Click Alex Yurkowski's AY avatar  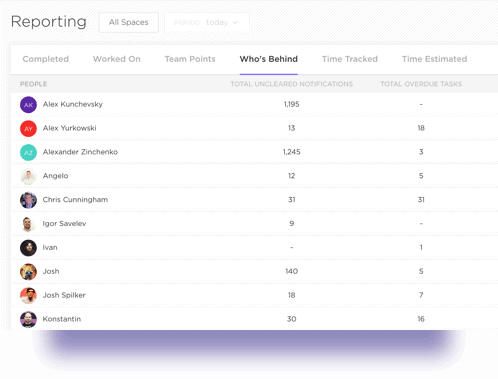(28, 129)
